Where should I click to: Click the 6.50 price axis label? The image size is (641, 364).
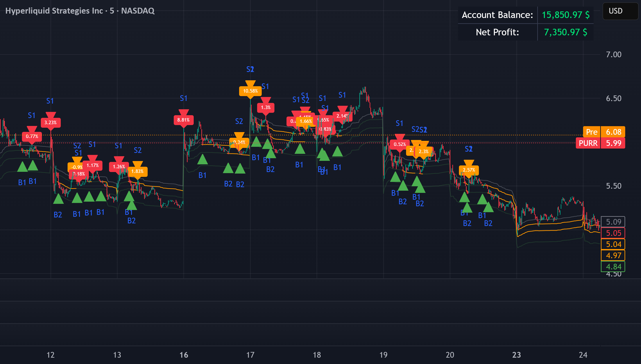click(614, 99)
